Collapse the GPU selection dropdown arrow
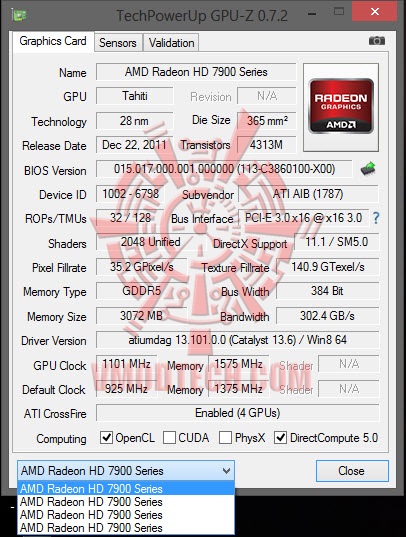This screenshot has height=537, width=406. pos(226,471)
